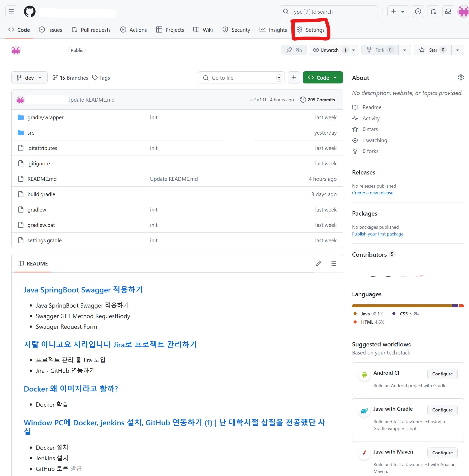Expand the Unwatch notification options dropdown
This screenshot has height=476, width=469.
click(x=354, y=50)
